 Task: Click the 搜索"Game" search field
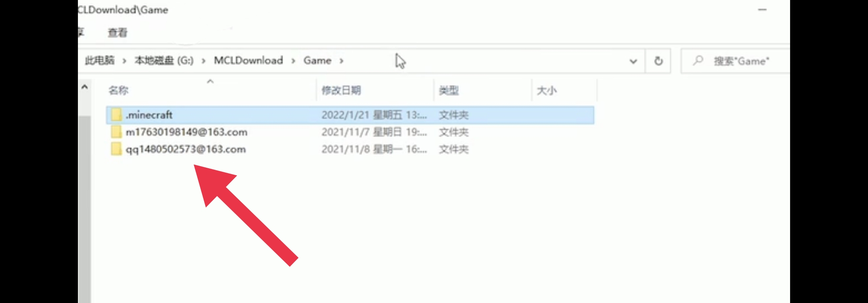click(x=735, y=61)
